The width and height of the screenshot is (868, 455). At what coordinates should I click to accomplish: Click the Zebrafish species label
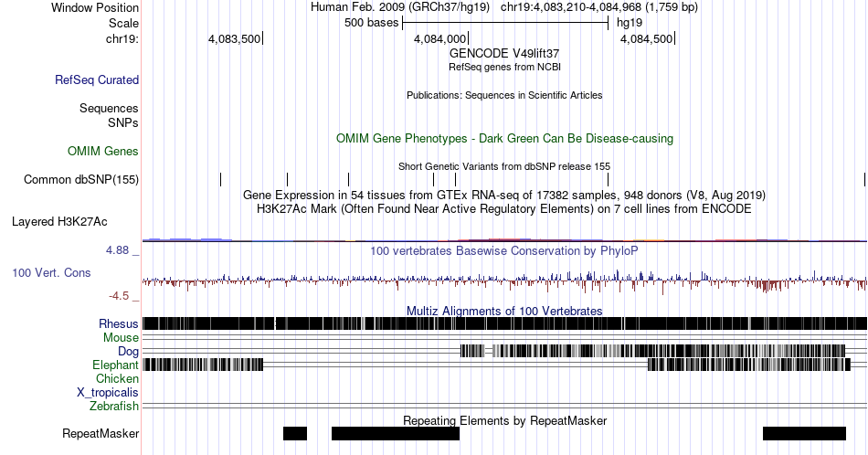114,407
